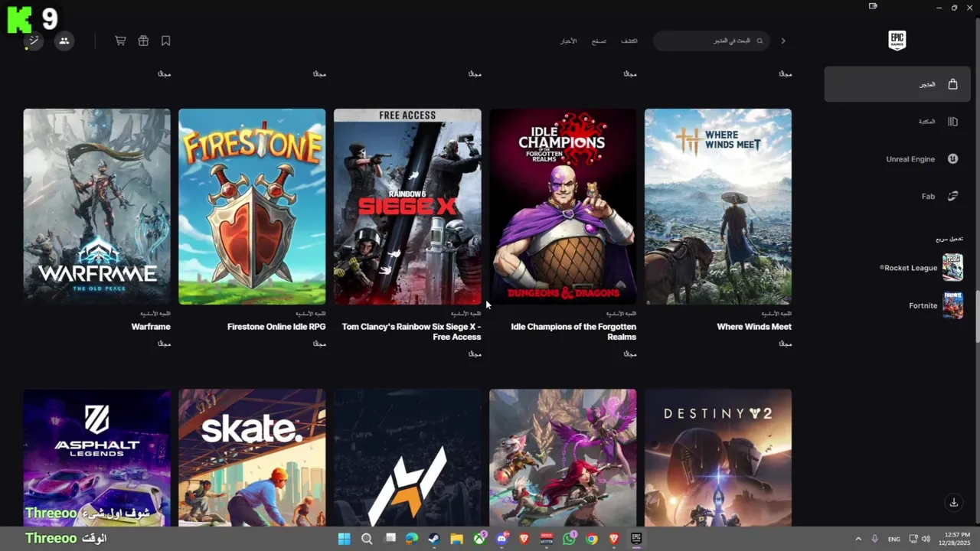Click the magnifier icon in the search box
The height and width of the screenshot is (551, 980).
pos(759,41)
